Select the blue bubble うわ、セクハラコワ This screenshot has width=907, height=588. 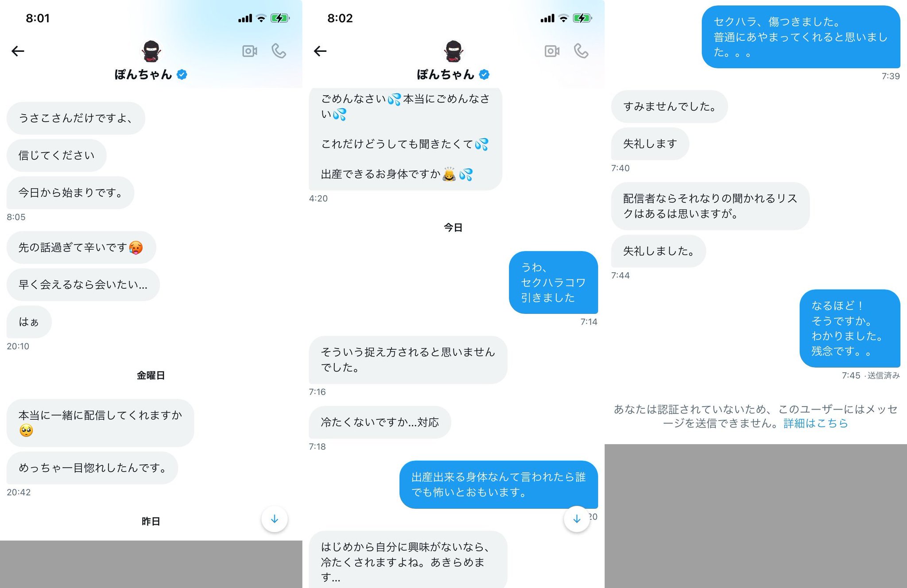coord(553,282)
